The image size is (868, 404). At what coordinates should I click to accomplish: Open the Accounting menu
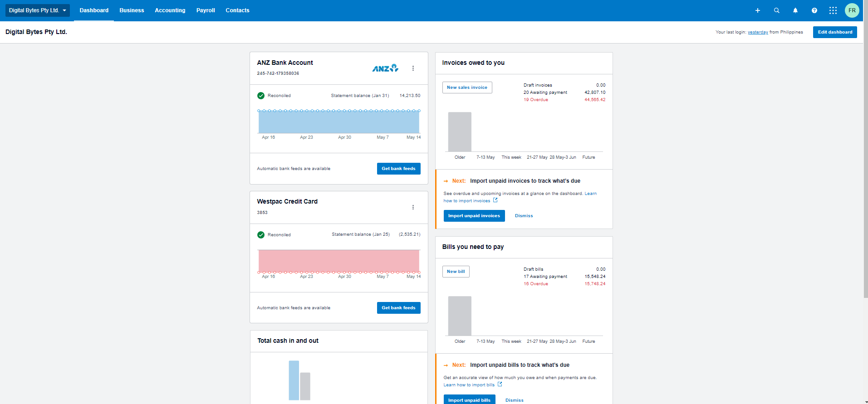tap(170, 10)
